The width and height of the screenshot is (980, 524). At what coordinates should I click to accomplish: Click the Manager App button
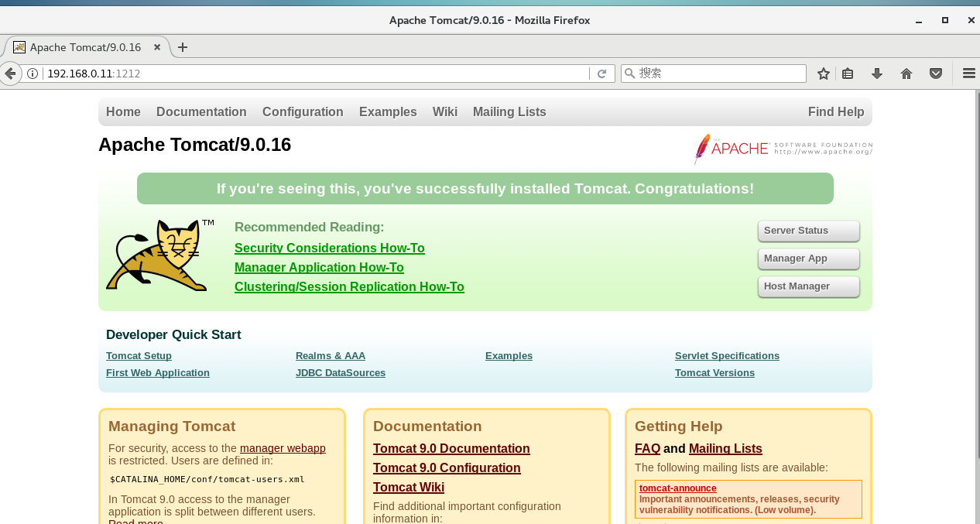click(x=808, y=259)
